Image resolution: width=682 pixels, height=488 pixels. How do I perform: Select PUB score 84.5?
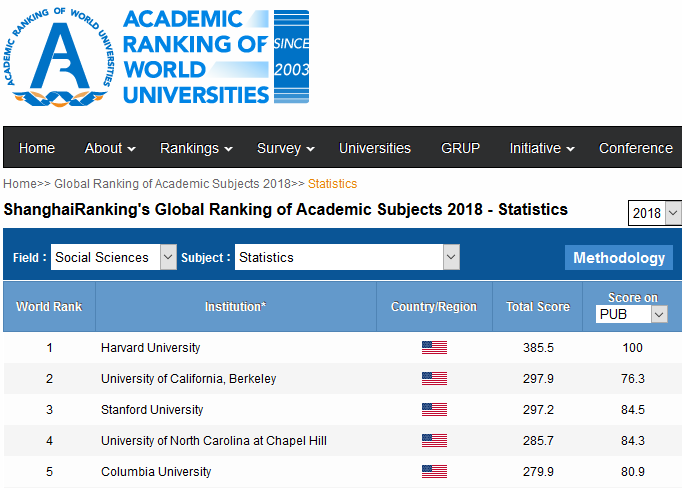(x=632, y=410)
